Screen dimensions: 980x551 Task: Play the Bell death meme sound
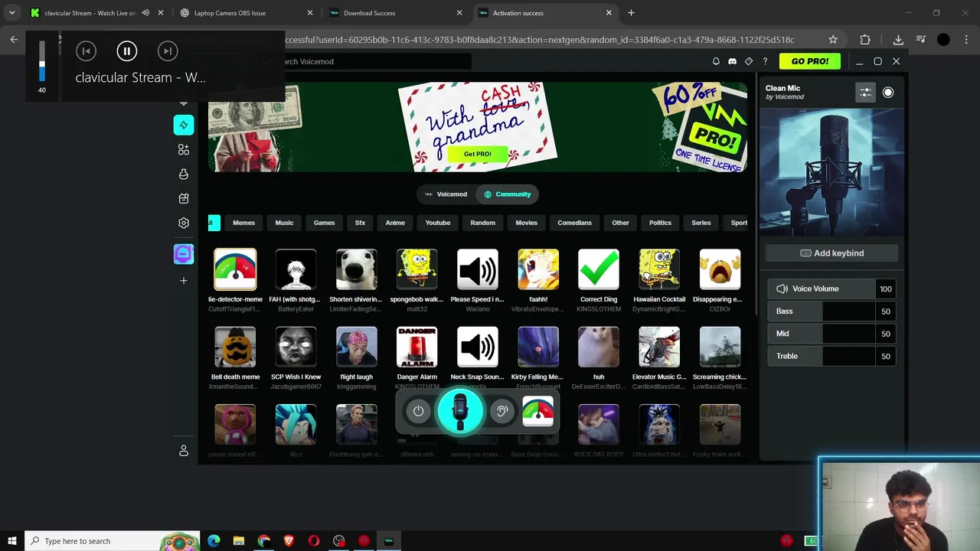(x=235, y=347)
